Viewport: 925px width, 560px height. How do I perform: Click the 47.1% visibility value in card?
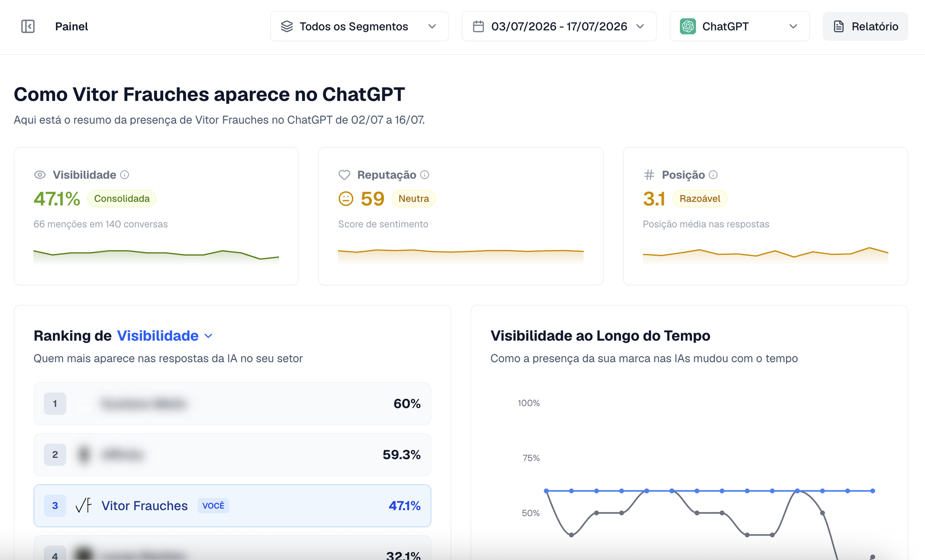pyautogui.click(x=57, y=199)
